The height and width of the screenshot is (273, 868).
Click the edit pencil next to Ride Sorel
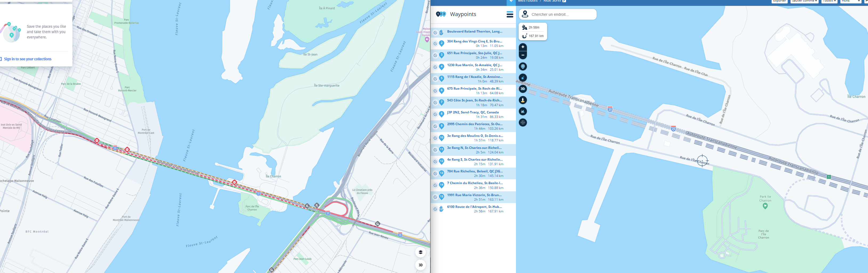point(564,1)
